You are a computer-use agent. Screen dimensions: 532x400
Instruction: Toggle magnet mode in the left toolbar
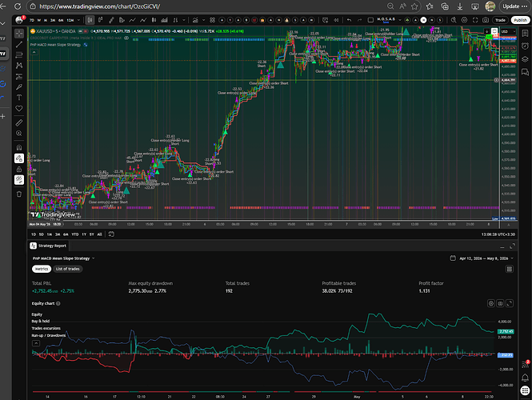click(x=19, y=147)
